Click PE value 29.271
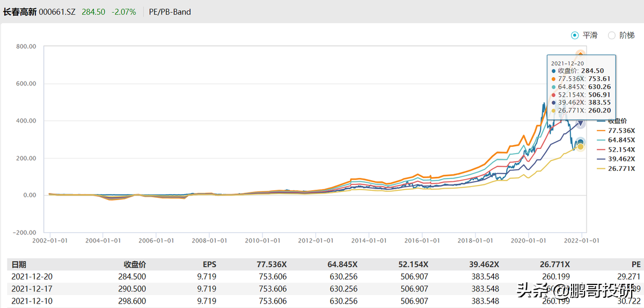The width and height of the screenshot is (644, 308). tap(630, 276)
